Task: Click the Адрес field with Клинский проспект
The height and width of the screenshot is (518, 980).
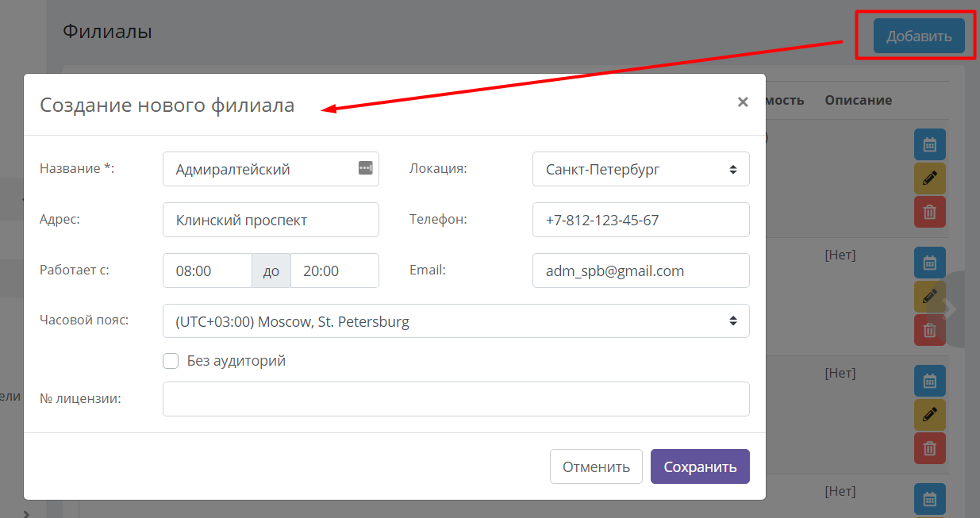Action: (271, 220)
